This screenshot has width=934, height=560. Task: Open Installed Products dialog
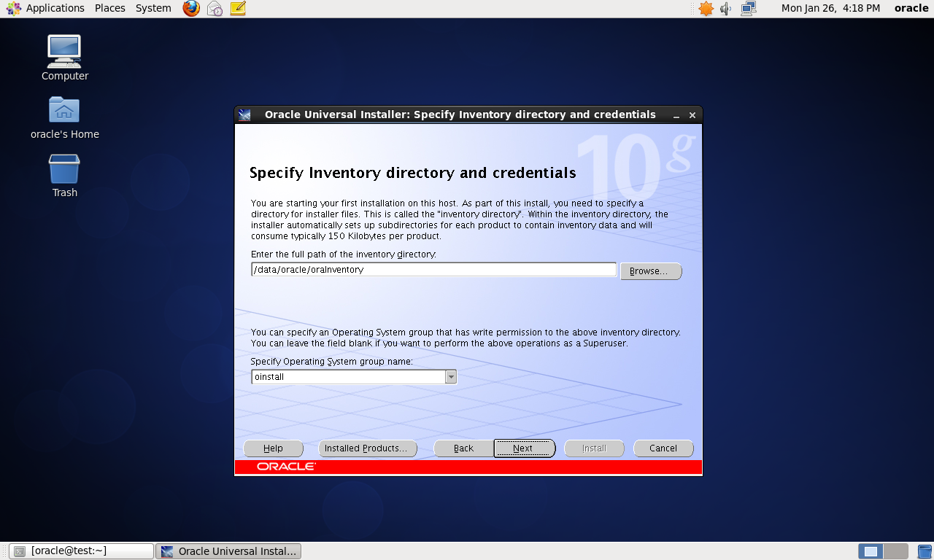(x=368, y=448)
